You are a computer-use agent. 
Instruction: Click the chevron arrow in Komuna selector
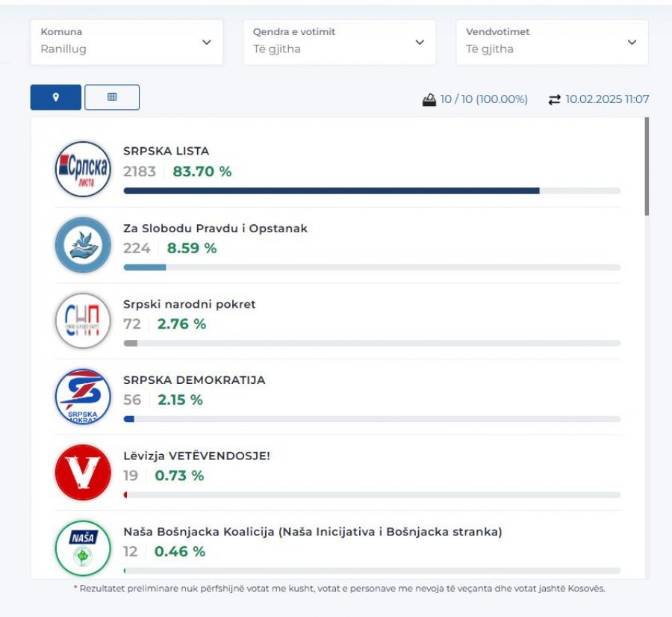[x=207, y=42]
